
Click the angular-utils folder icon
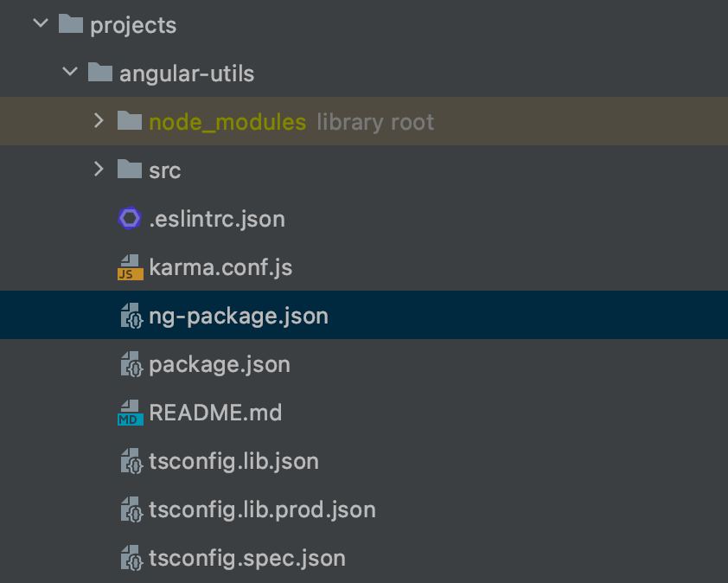(x=99, y=72)
